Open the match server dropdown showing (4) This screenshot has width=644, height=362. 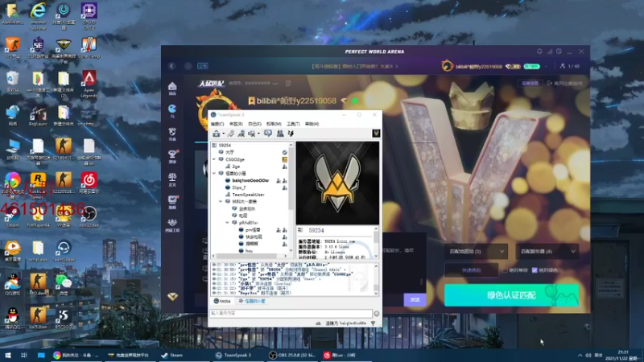coord(547,251)
